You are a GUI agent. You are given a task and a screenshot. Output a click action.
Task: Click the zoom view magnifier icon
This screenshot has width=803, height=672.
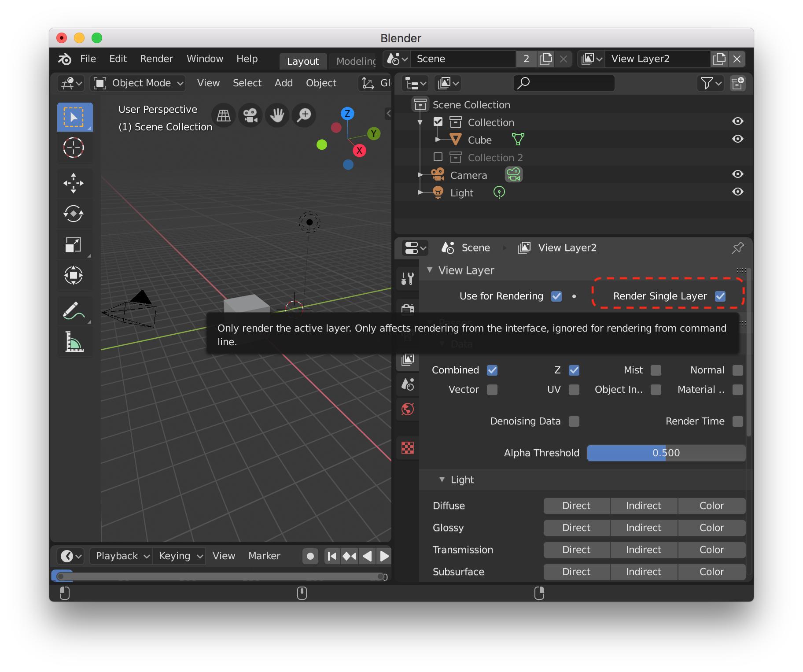pos(304,115)
